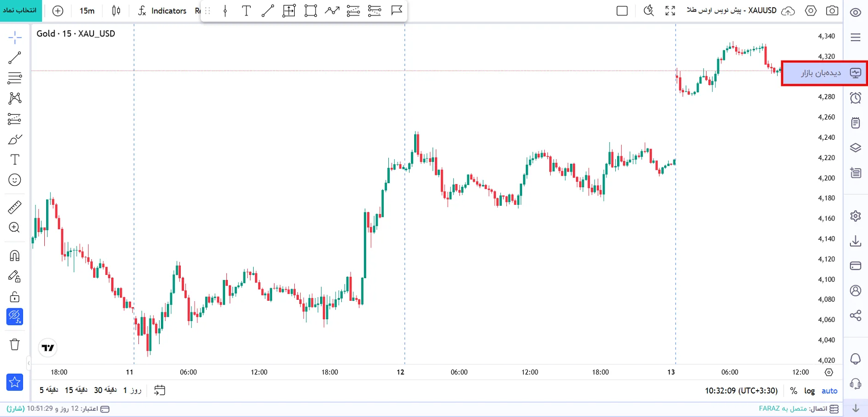Take a chart snapshot with the camera icon
Image resolution: width=868 pixels, height=417 pixels.
coord(832,11)
